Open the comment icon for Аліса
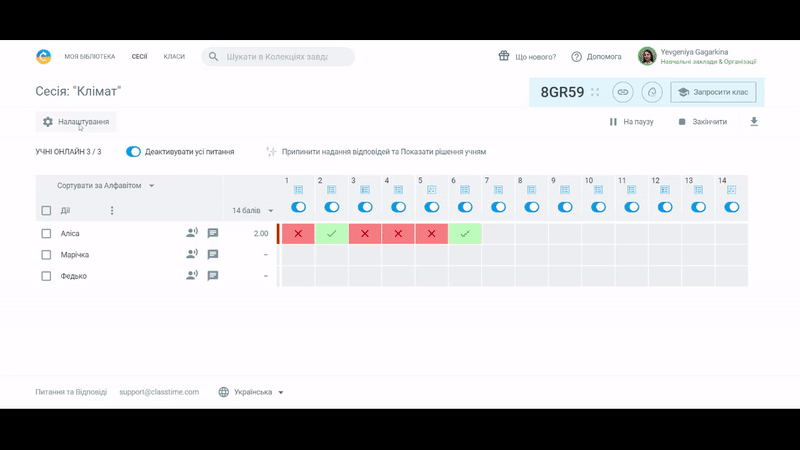This screenshot has width=800, height=450. pos(213,233)
